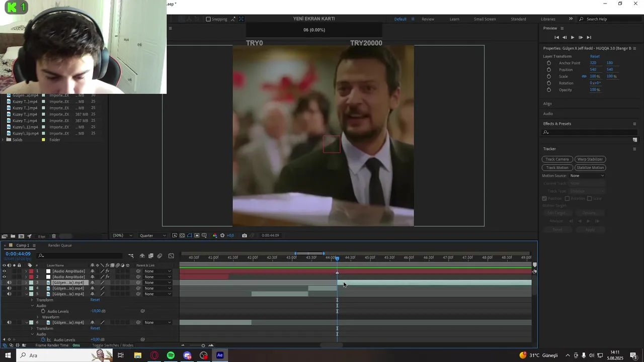Open Parent dropdown for layer 3
Screen dimensions: 644x362
[x=157, y=283]
